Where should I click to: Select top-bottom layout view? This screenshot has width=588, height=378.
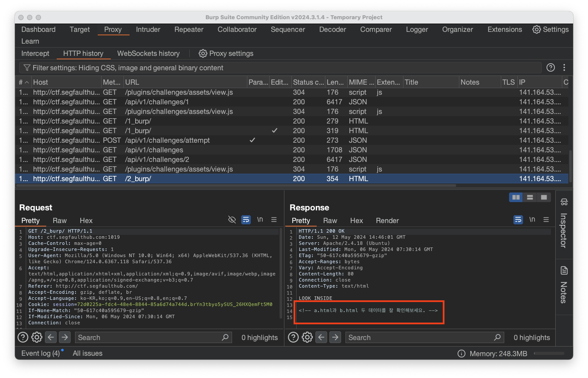point(530,197)
